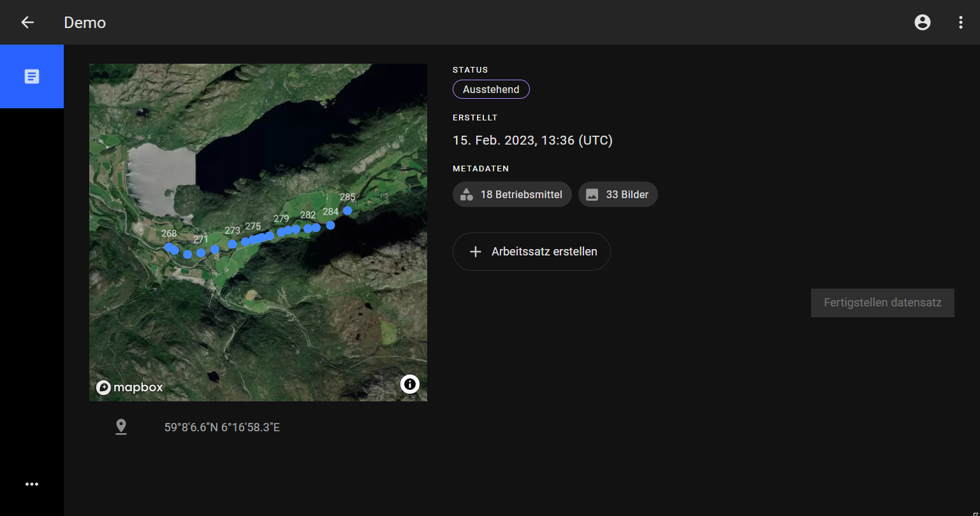Select map marker labeled 284
The width and height of the screenshot is (980, 516).
click(x=330, y=225)
